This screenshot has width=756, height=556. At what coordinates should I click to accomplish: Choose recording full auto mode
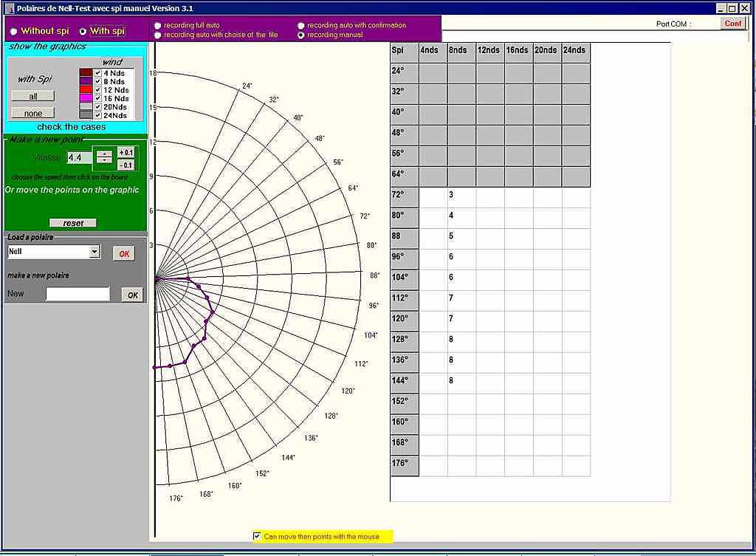158,25
